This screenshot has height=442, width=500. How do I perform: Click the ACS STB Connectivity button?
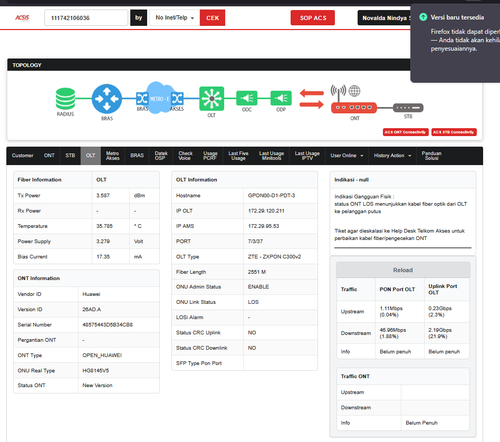tap(454, 132)
